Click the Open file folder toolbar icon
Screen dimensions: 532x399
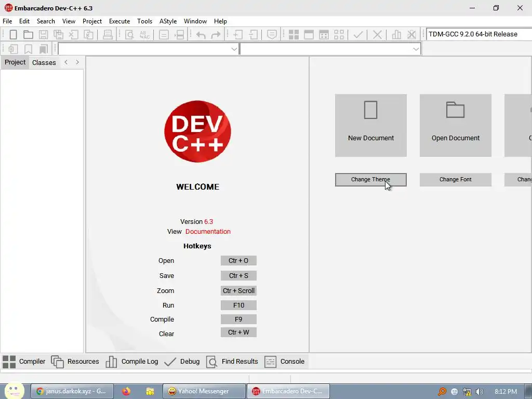pyautogui.click(x=28, y=35)
